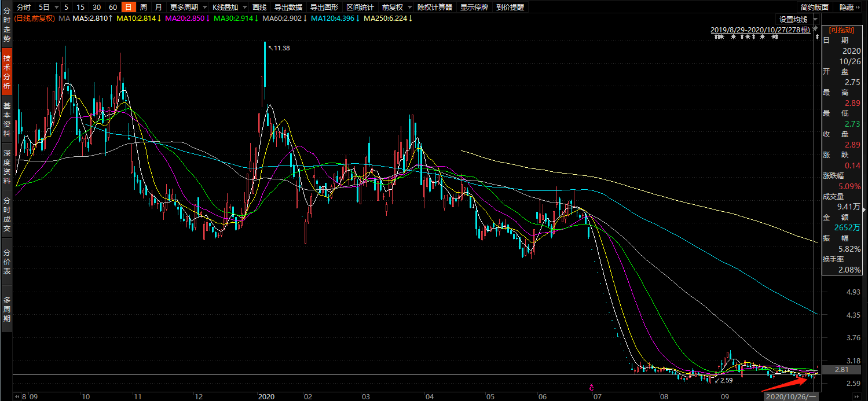Click the 2020/10/26 date marker on timeline
Viewport: 868px width, 401px height.
click(x=790, y=397)
